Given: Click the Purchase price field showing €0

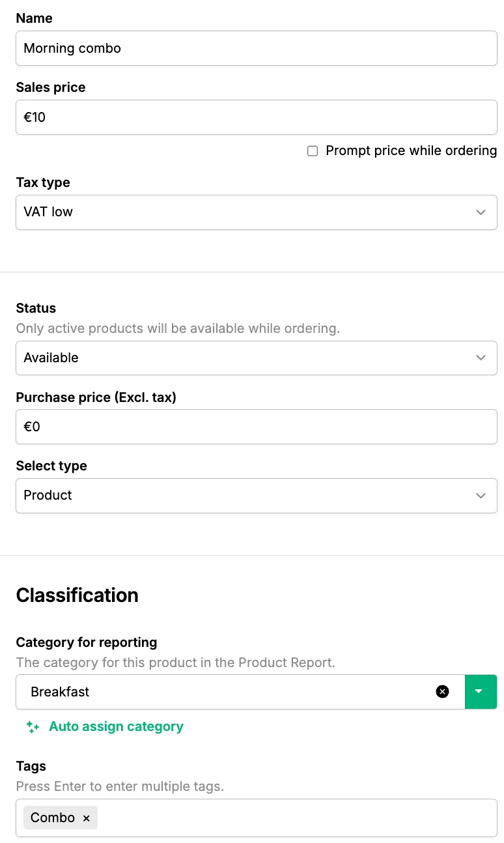Looking at the screenshot, I should [256, 427].
